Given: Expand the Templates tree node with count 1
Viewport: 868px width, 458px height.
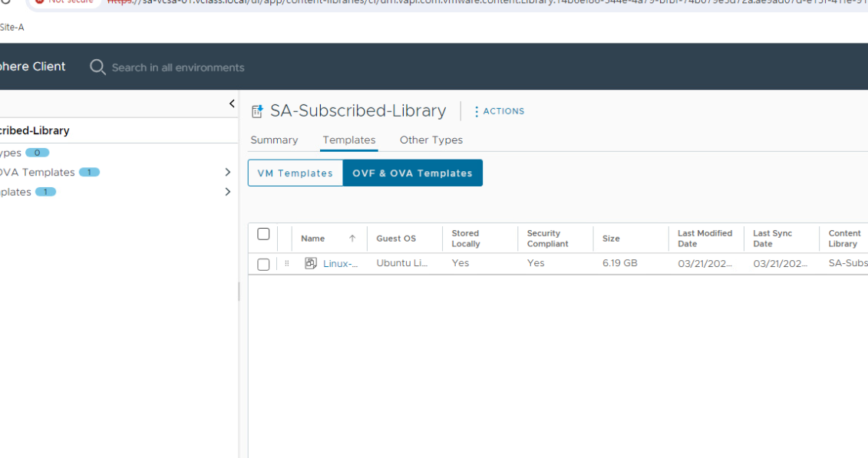Looking at the screenshot, I should (227, 192).
